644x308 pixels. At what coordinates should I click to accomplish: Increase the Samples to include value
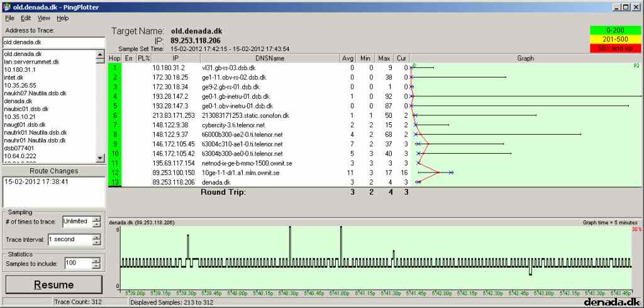point(96,261)
